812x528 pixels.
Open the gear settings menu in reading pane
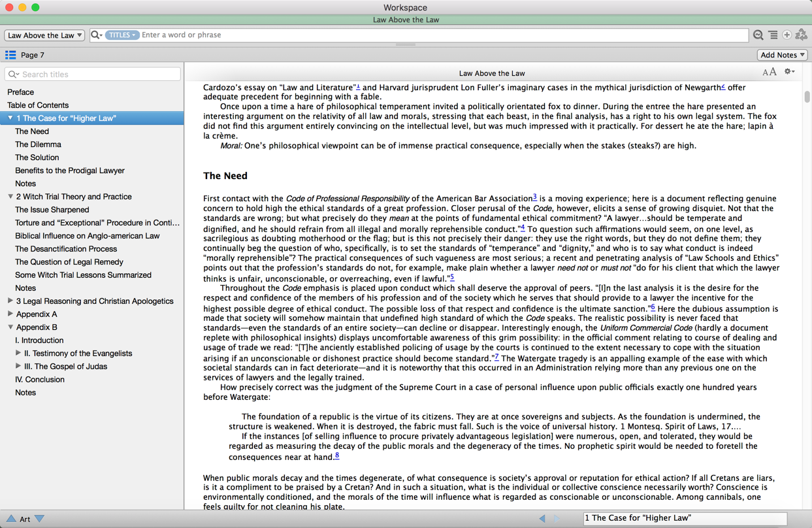(789, 72)
